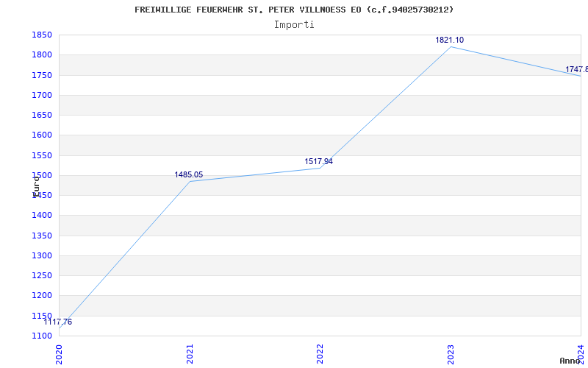Click the 1300 y-axis value
588x368 pixels.
tap(42, 255)
